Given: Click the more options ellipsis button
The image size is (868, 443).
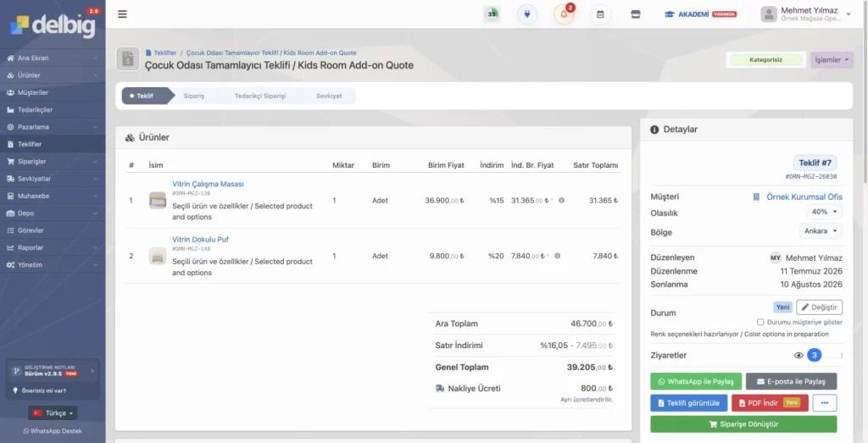Looking at the screenshot, I should (x=824, y=402).
